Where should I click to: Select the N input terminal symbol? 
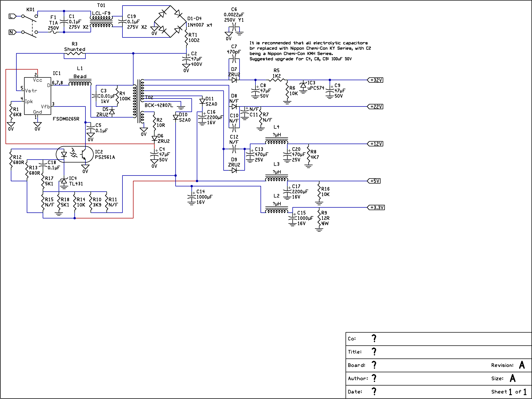(x=13, y=32)
